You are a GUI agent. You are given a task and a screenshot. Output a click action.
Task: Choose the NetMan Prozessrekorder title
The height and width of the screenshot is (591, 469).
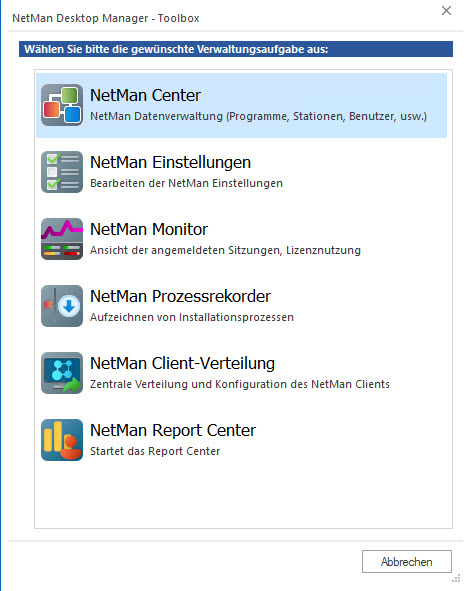pyautogui.click(x=180, y=296)
